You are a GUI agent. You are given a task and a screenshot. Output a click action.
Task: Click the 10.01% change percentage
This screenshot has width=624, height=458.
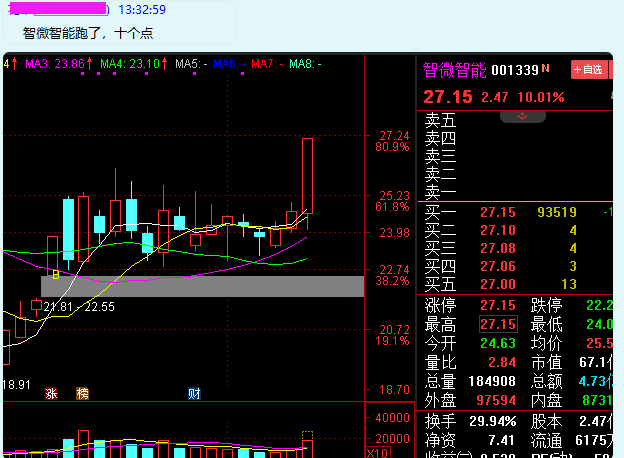pyautogui.click(x=541, y=97)
